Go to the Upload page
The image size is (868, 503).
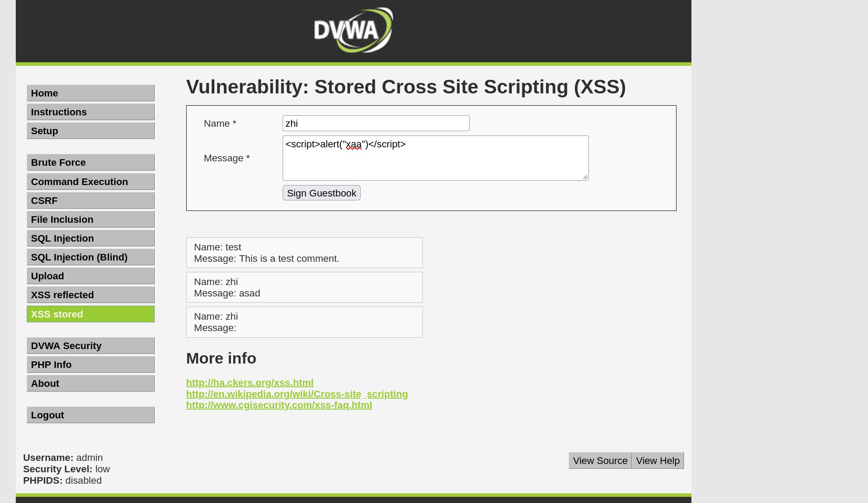pyautogui.click(x=90, y=276)
